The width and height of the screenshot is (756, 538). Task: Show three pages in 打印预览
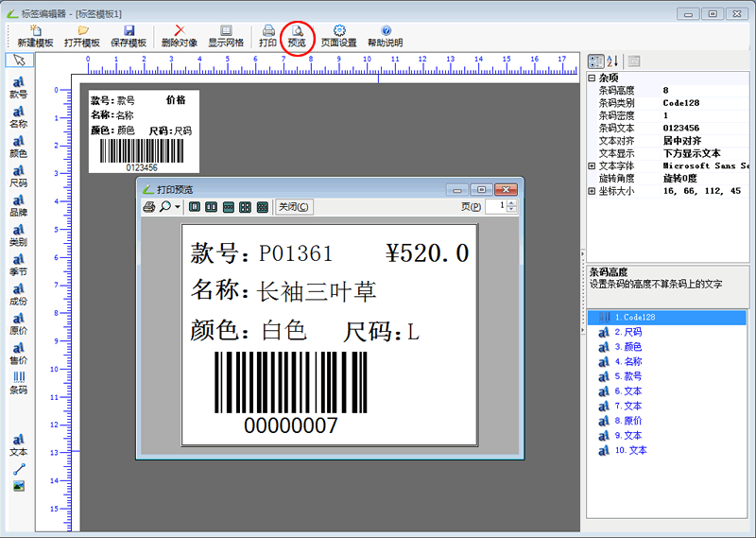(229, 207)
